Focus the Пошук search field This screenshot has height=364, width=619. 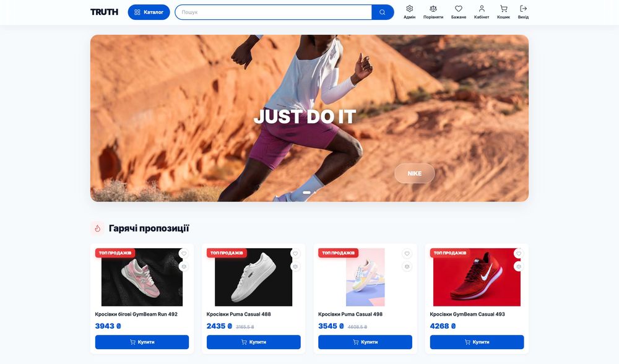coord(273,12)
